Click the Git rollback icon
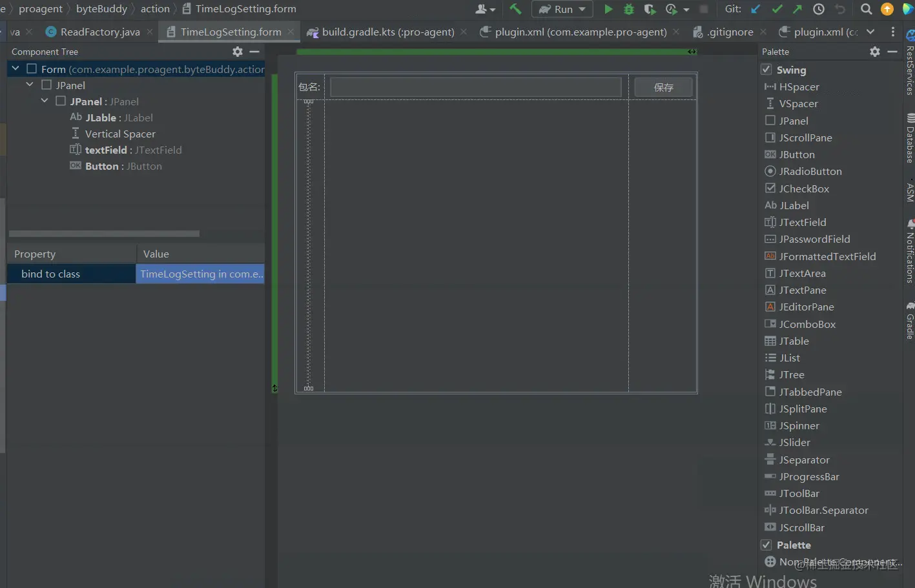This screenshot has height=588, width=915. 840,9
